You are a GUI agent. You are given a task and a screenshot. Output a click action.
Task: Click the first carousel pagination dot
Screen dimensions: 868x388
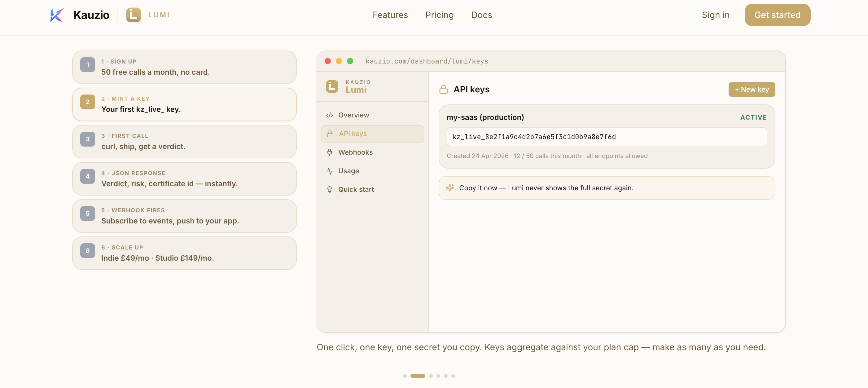(x=405, y=376)
